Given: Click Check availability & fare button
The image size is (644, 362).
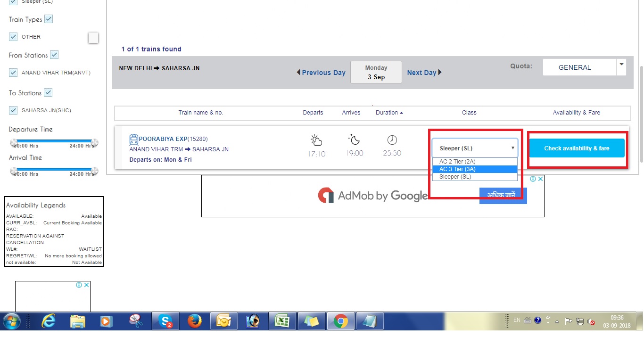Looking at the screenshot, I should point(577,148).
